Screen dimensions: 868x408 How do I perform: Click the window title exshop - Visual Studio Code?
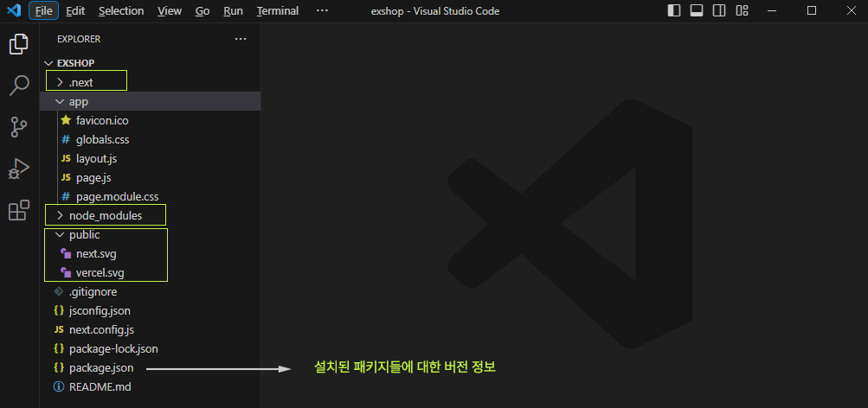click(x=435, y=11)
